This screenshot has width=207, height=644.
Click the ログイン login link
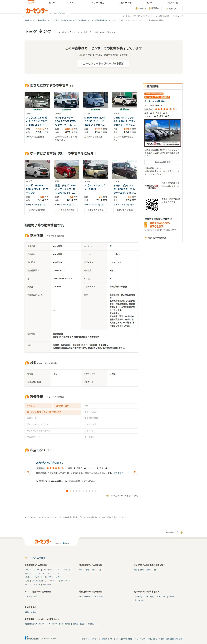coord(141,9)
